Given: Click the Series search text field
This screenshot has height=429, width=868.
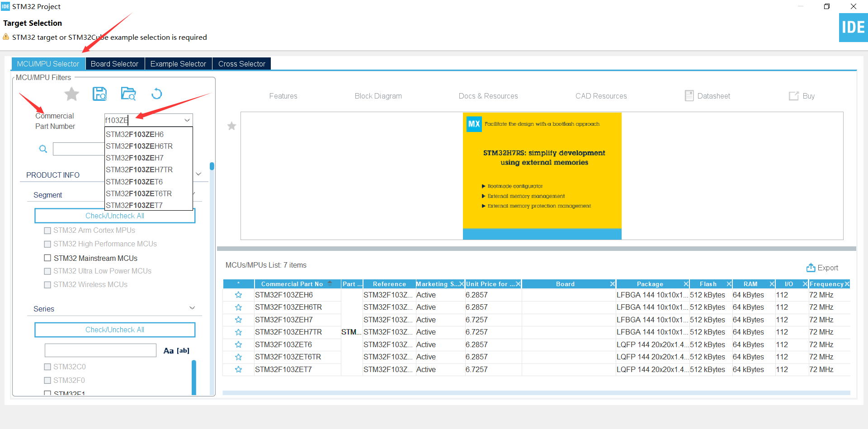Looking at the screenshot, I should (x=100, y=350).
